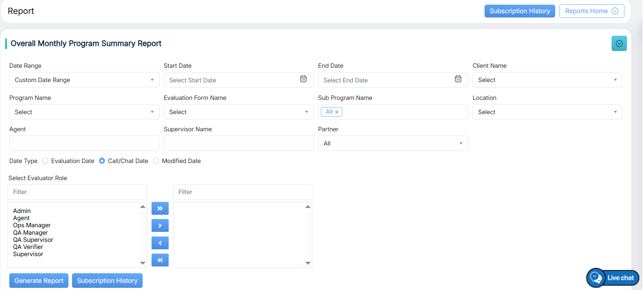Image resolution: width=644 pixels, height=290 pixels.
Task: Click the move selected right arrow button
Action: pos(160,225)
